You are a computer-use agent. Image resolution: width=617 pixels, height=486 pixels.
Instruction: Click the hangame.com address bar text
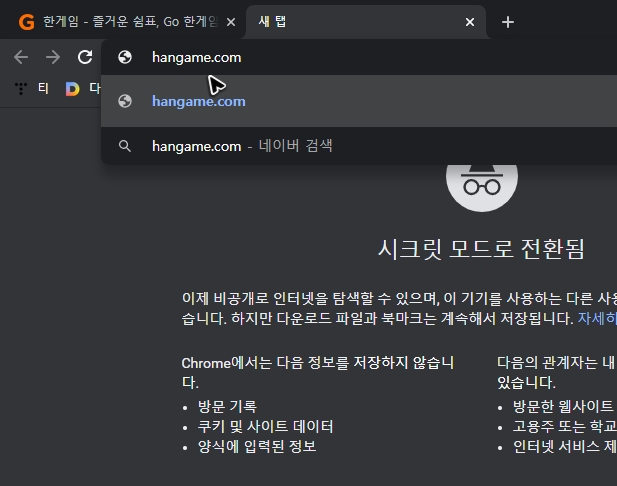[x=196, y=58]
